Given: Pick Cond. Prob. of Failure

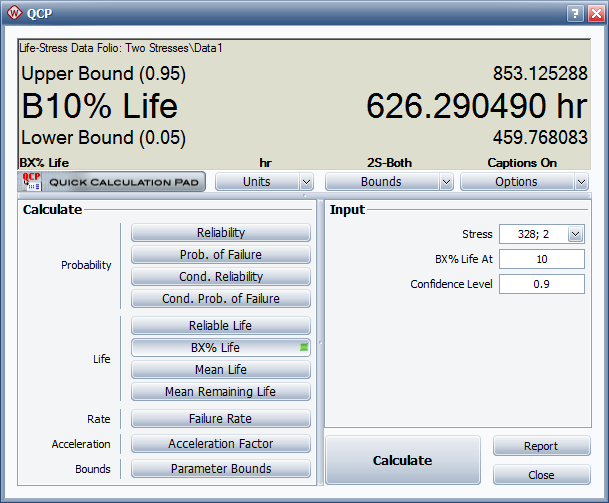Looking at the screenshot, I should 221,299.
